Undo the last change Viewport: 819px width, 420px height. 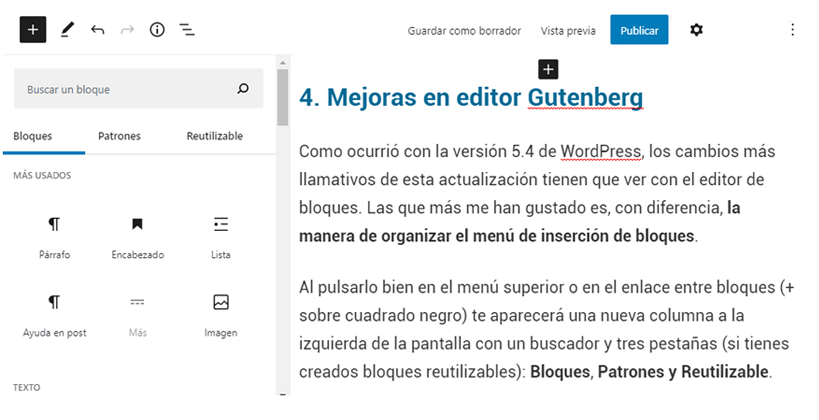pos(98,30)
